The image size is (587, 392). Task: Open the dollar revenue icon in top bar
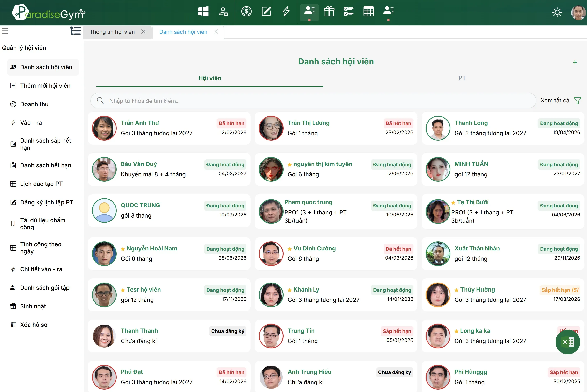pos(246,12)
